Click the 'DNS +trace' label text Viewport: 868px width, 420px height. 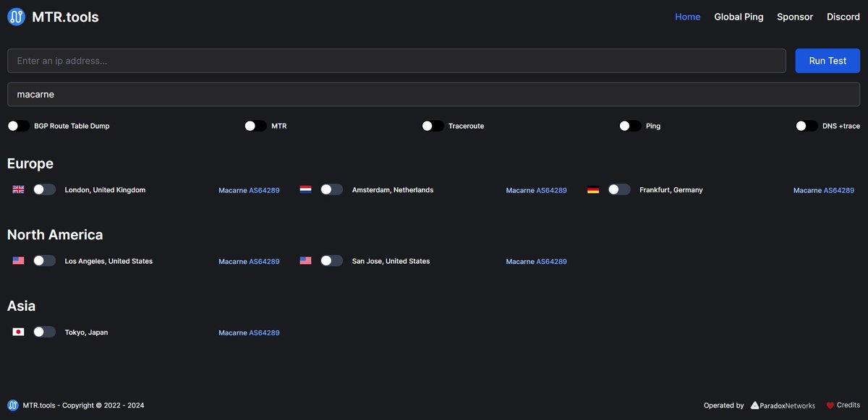pyautogui.click(x=841, y=126)
